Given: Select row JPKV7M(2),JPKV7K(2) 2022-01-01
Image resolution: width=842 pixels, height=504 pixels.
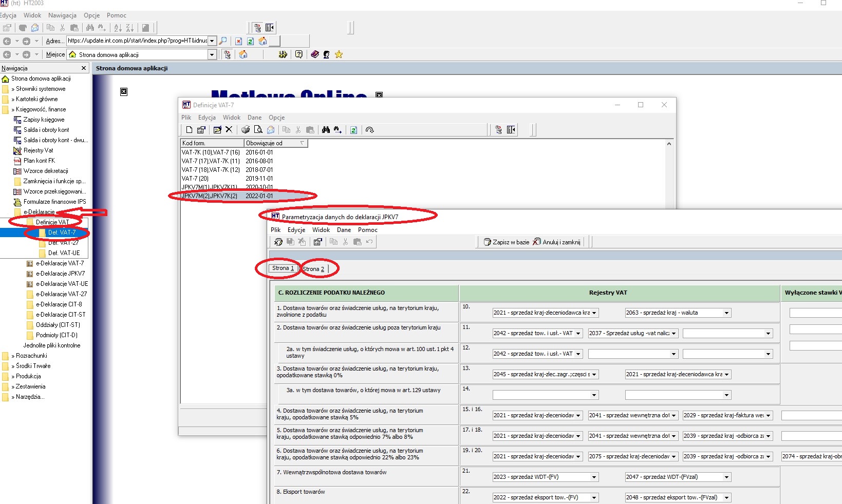Looking at the screenshot, I should coord(244,196).
